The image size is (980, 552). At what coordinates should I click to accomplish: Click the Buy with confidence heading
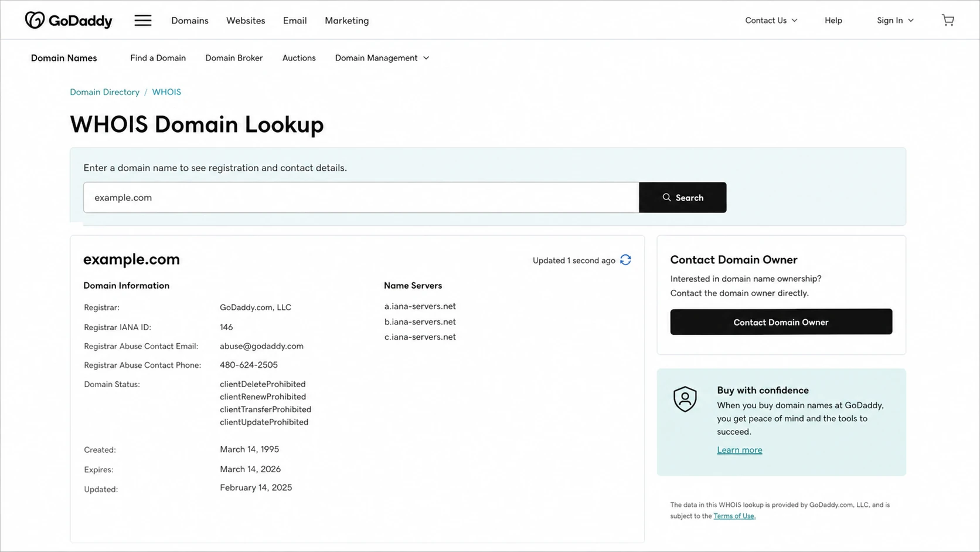[x=763, y=390]
